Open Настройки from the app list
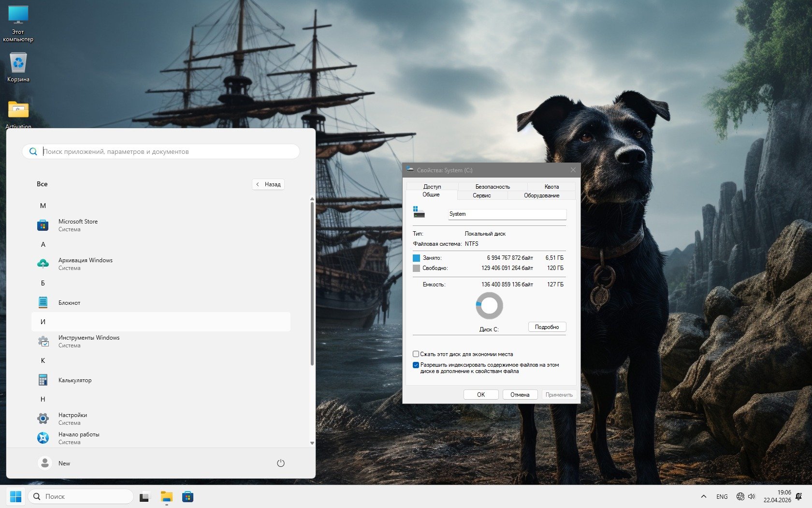Viewport: 812px width, 508px height. [72, 418]
